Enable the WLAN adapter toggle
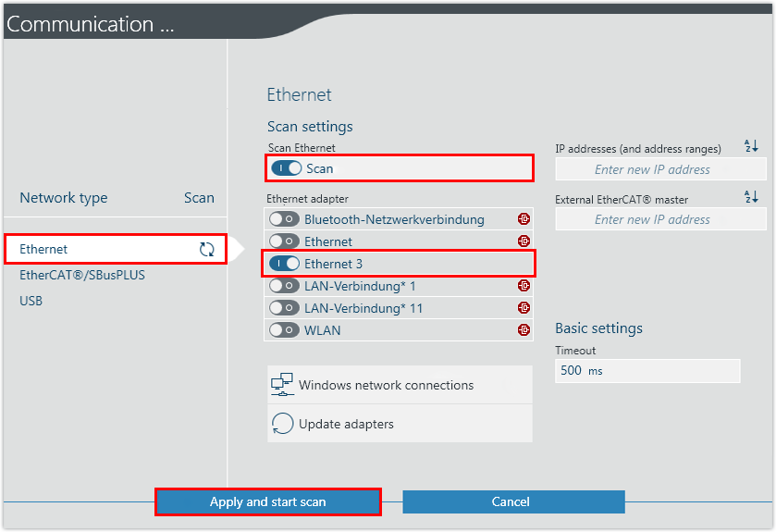The image size is (776, 532). pyautogui.click(x=283, y=330)
